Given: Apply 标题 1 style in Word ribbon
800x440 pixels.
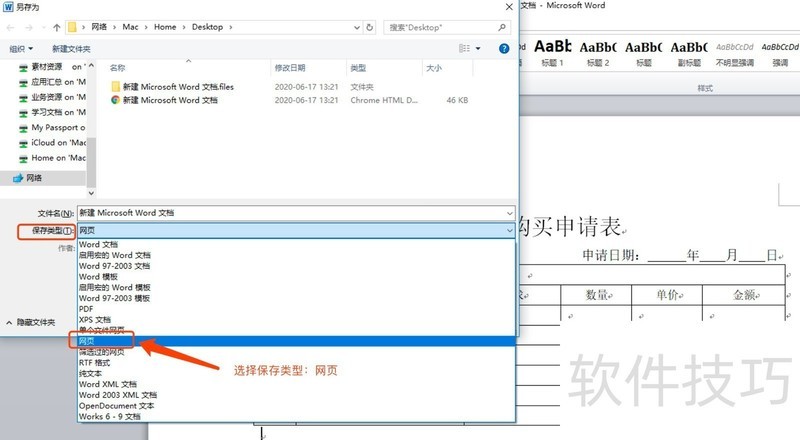Looking at the screenshot, I should (553, 53).
